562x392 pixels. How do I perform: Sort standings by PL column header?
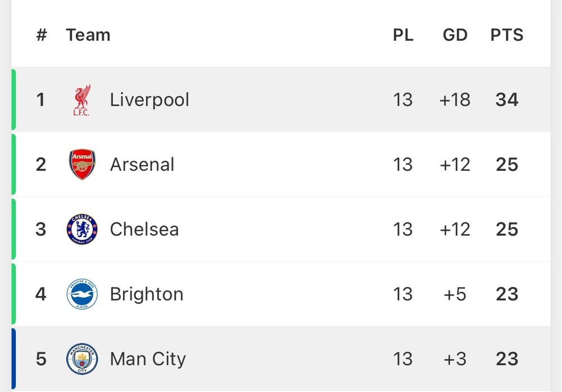tap(403, 35)
